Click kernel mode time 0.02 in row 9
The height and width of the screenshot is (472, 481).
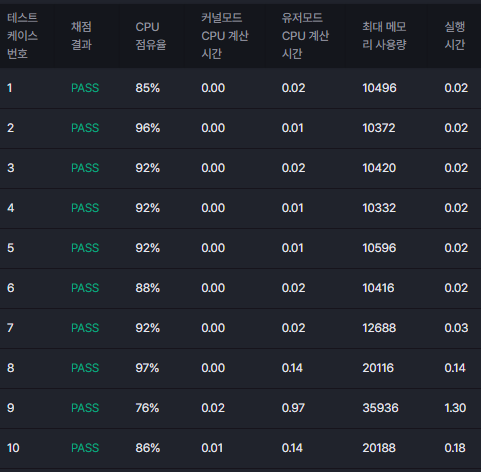tap(213, 408)
